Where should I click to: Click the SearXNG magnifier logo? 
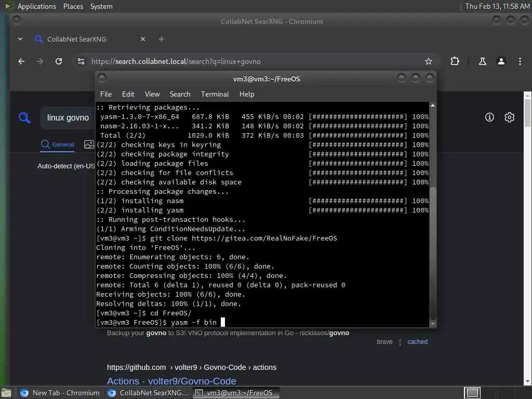pyautogui.click(x=24, y=118)
